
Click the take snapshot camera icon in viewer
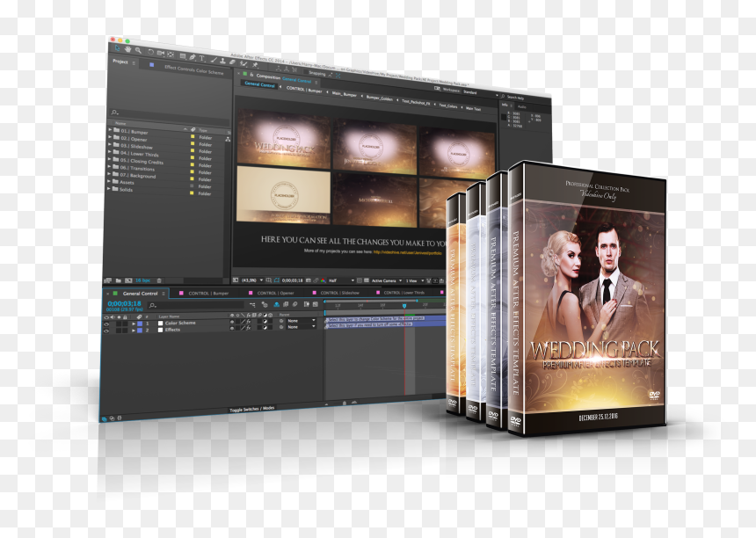[x=308, y=280]
